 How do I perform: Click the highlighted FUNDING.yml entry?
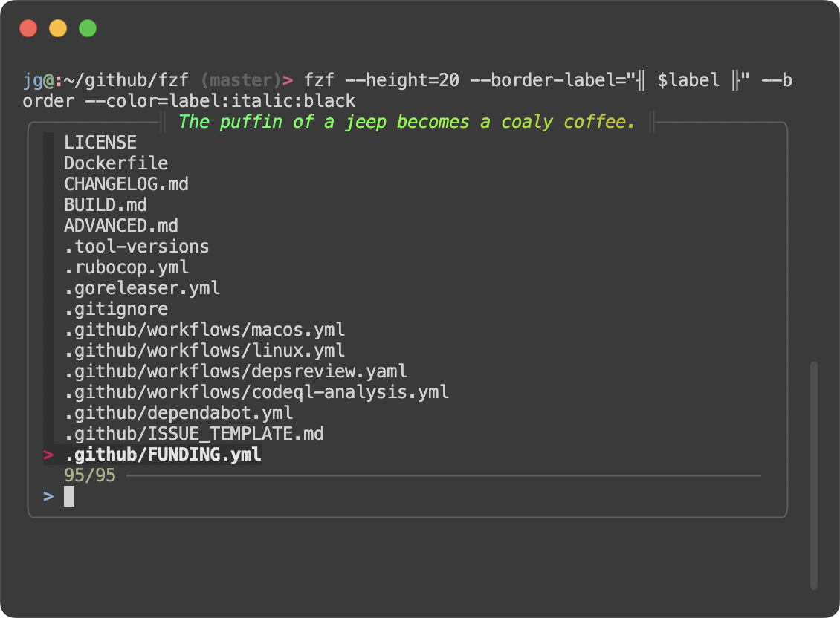(x=162, y=454)
